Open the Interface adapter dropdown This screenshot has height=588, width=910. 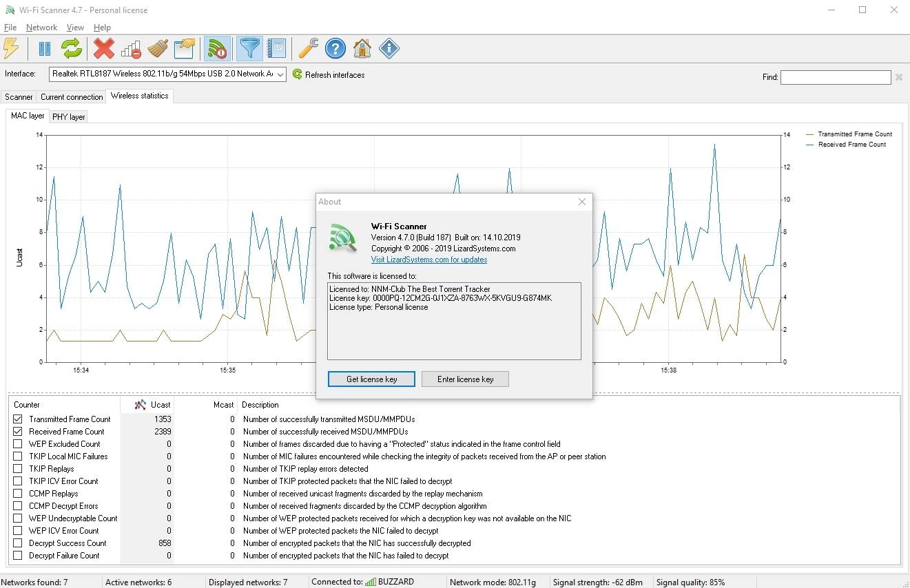pyautogui.click(x=167, y=74)
